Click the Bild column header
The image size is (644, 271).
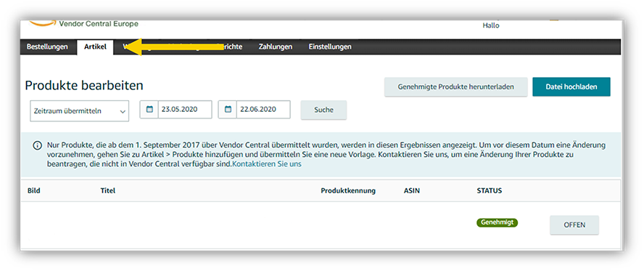click(33, 191)
